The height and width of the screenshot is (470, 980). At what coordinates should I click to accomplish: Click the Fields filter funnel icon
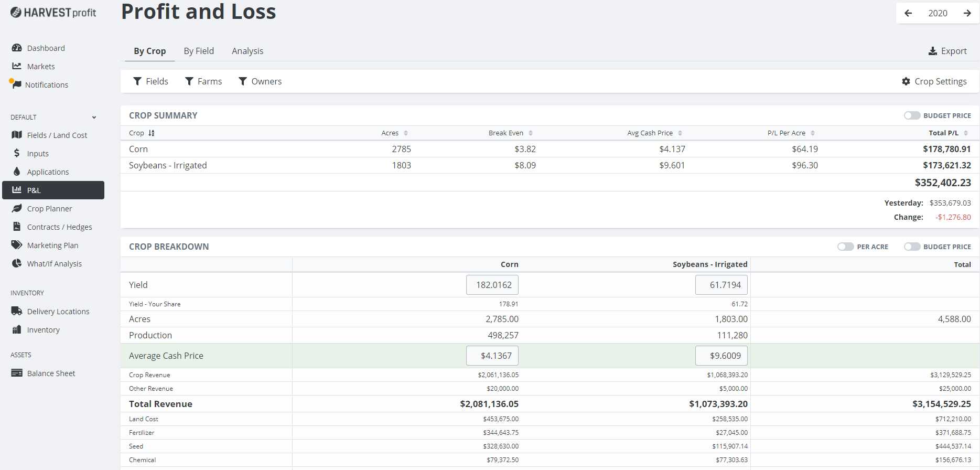137,81
